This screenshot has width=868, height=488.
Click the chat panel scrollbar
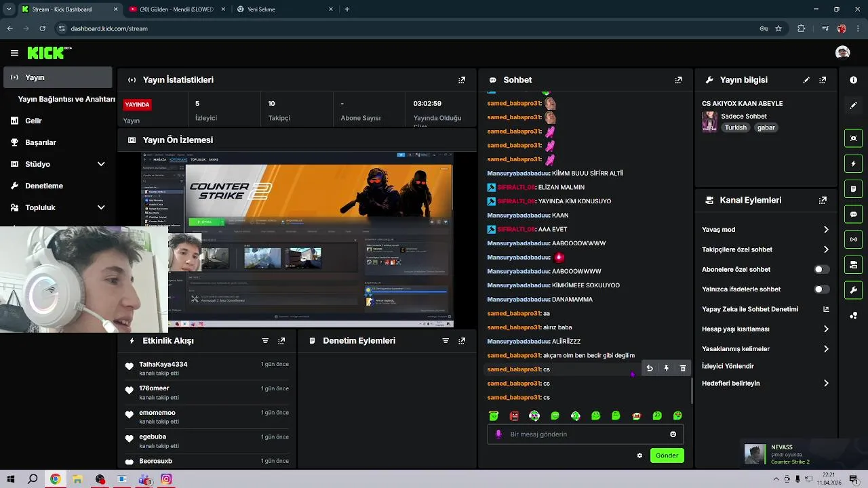pyautogui.click(x=691, y=390)
